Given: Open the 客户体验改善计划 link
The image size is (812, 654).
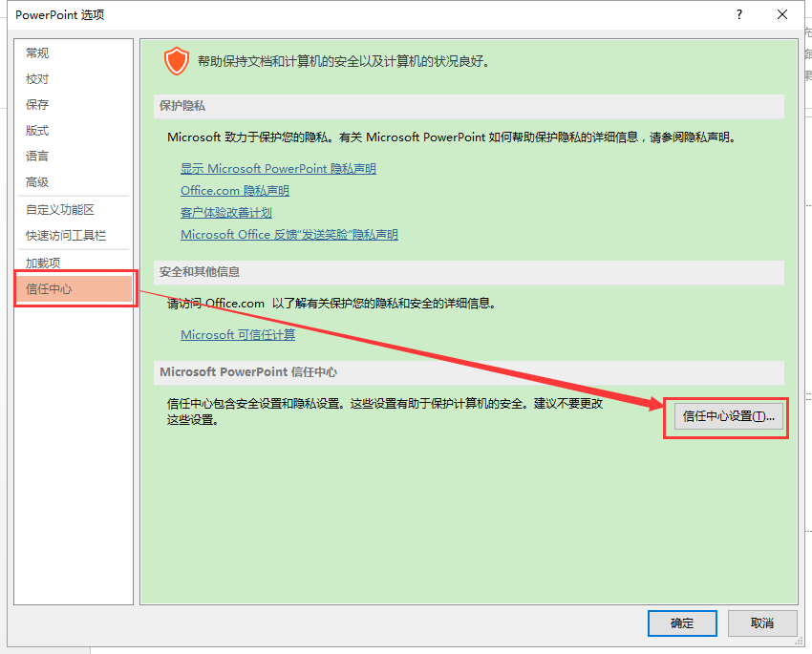Looking at the screenshot, I should (x=225, y=213).
